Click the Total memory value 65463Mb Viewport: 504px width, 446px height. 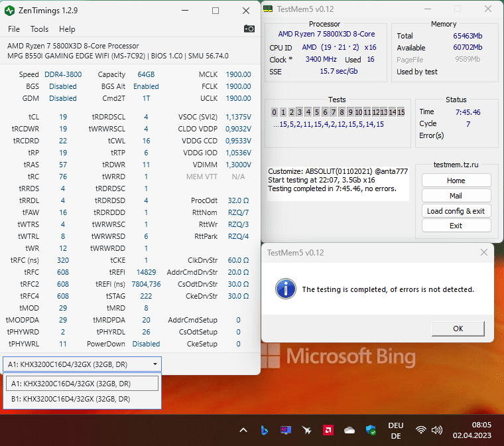coord(468,36)
